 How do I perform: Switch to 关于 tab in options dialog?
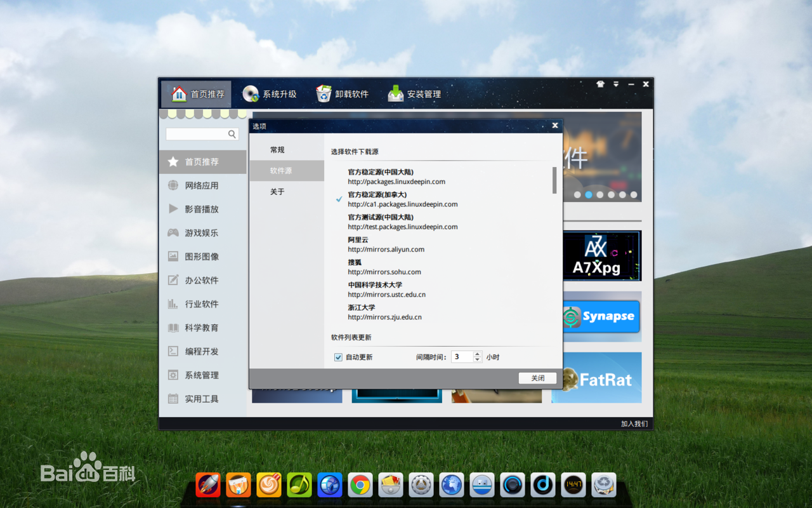pos(287,192)
